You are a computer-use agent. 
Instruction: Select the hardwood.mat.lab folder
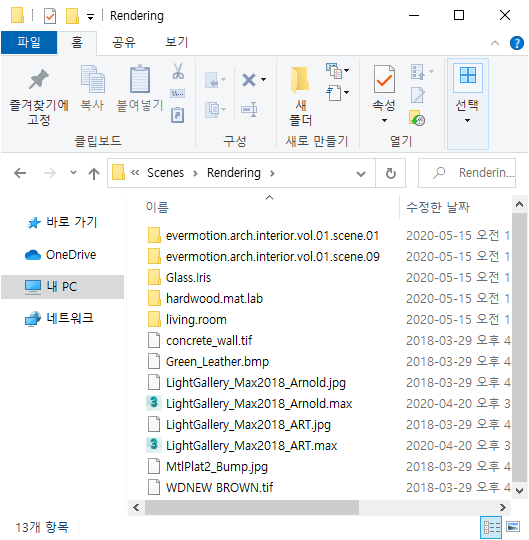click(x=214, y=299)
